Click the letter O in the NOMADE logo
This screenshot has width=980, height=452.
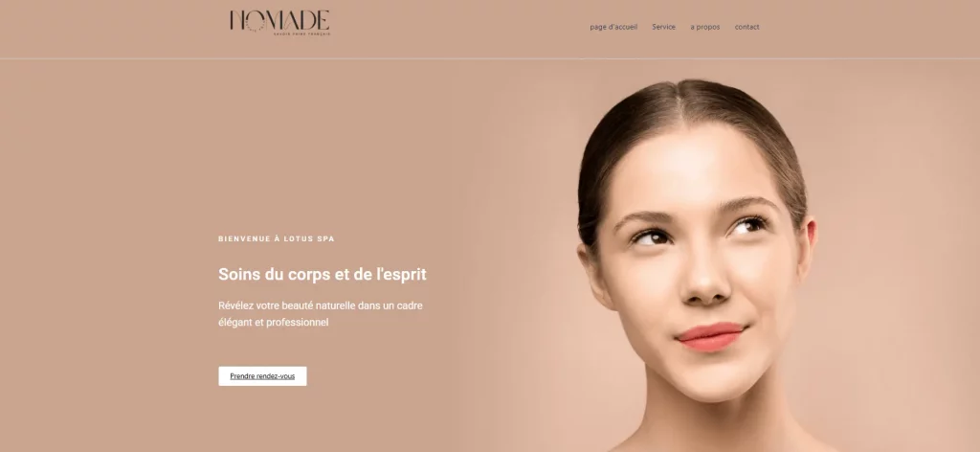[x=255, y=23]
